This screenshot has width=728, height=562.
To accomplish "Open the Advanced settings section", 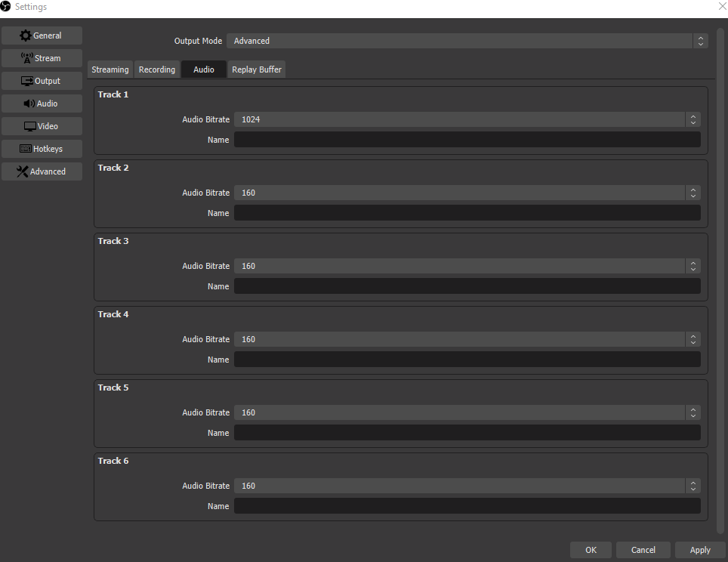I will click(42, 171).
